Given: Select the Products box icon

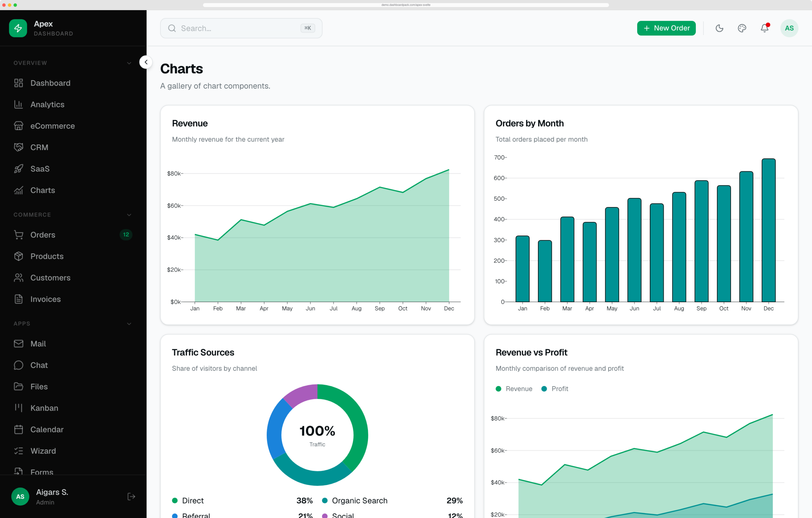Looking at the screenshot, I should (18, 256).
